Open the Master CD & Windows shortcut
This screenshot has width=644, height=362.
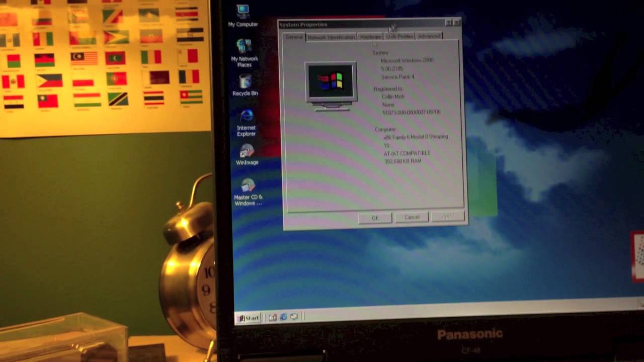(248, 193)
